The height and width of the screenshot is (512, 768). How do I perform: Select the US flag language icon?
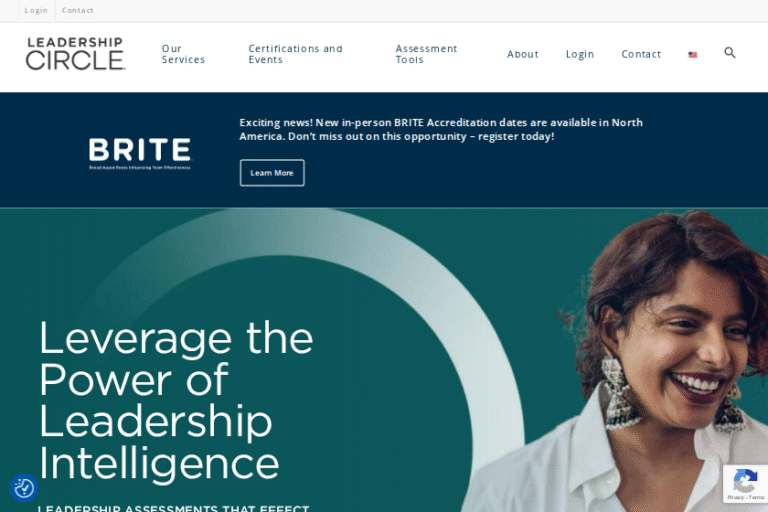coord(693,54)
